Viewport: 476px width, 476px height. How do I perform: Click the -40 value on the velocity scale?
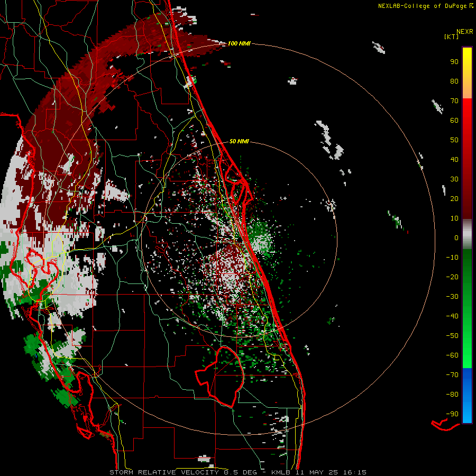[x=452, y=316]
